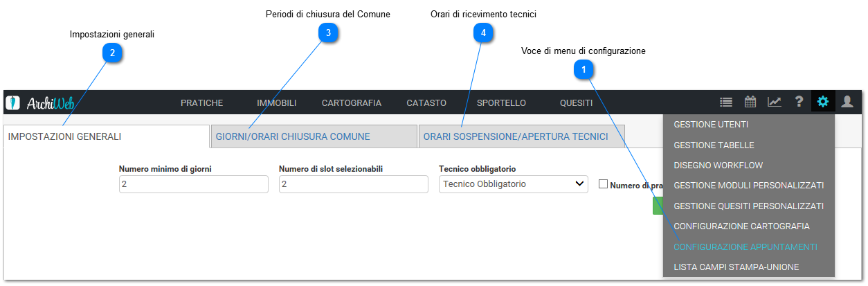The width and height of the screenshot is (868, 286).
Task: Open the PRATICHE menu
Action: pos(201,102)
